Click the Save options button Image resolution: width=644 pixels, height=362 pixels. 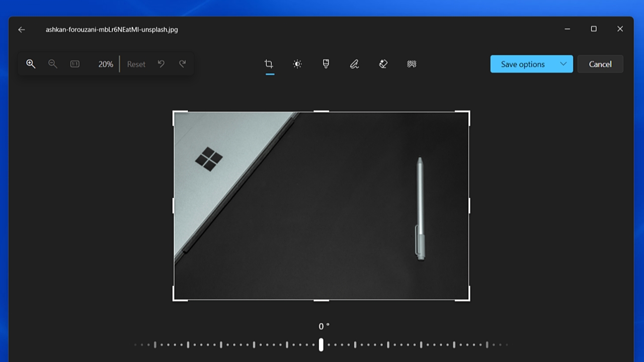coord(522,64)
